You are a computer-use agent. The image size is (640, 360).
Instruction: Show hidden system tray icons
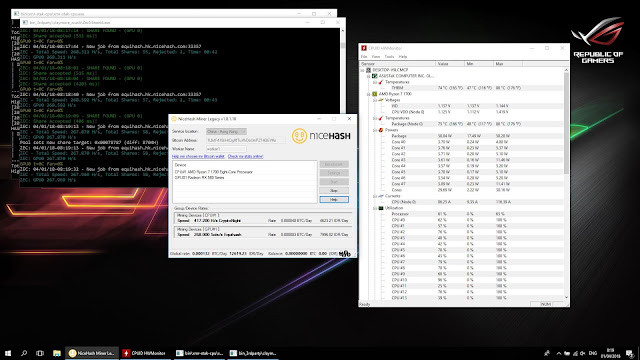558,353
